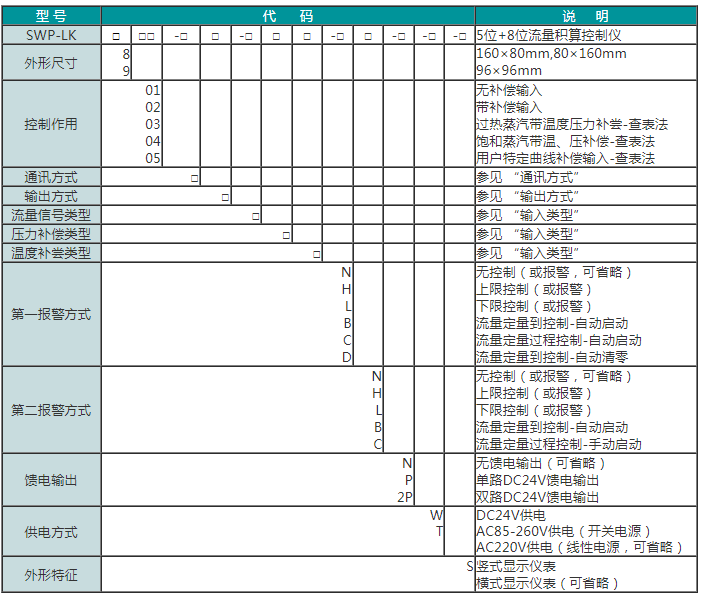The width and height of the screenshot is (701, 595).
Task: Click code '04' in control function
Action: pos(152,141)
